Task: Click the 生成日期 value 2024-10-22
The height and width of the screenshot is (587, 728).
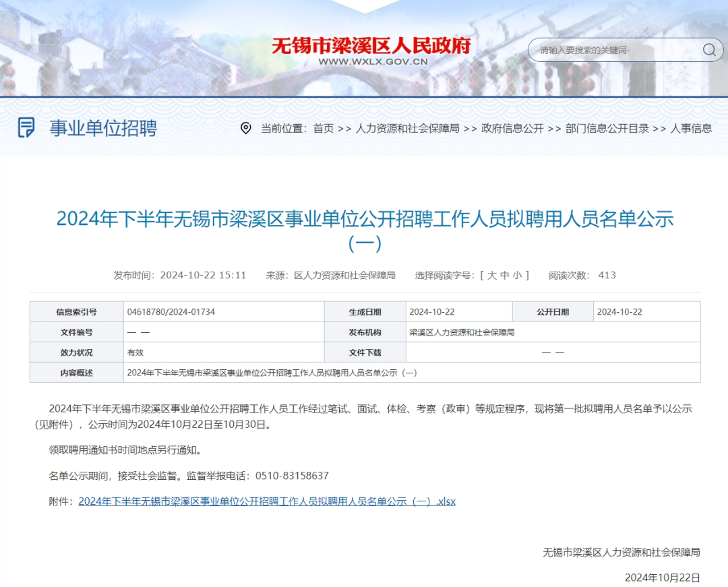Action: (x=432, y=312)
